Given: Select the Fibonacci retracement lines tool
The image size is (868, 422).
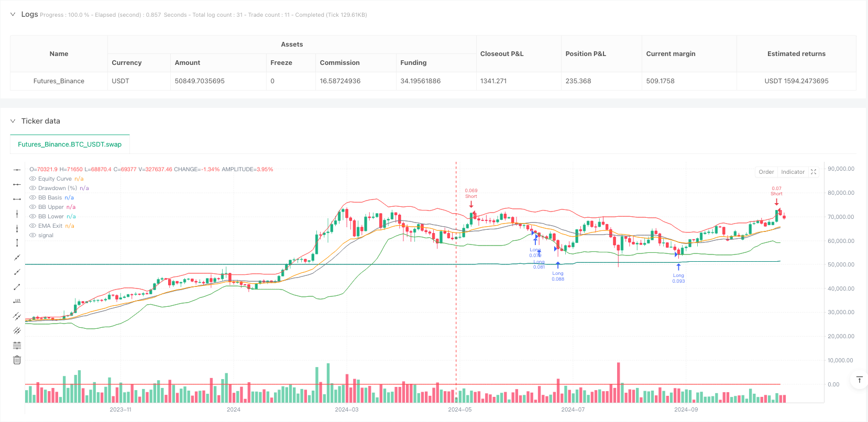Looking at the screenshot, I should point(17,346).
